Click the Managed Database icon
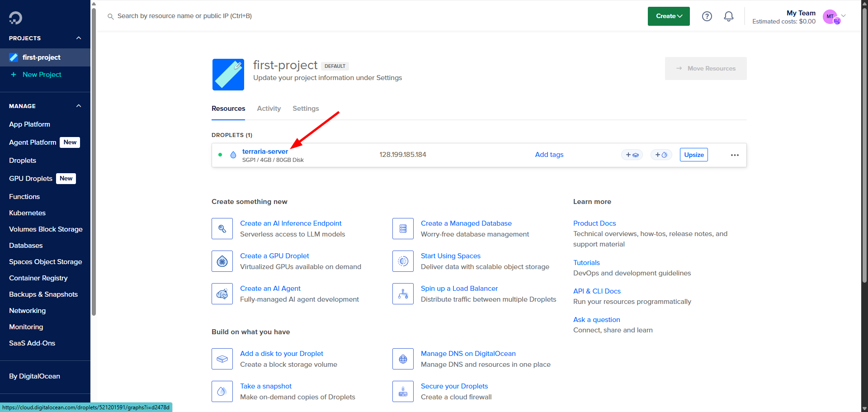This screenshot has width=868, height=412. tap(403, 228)
